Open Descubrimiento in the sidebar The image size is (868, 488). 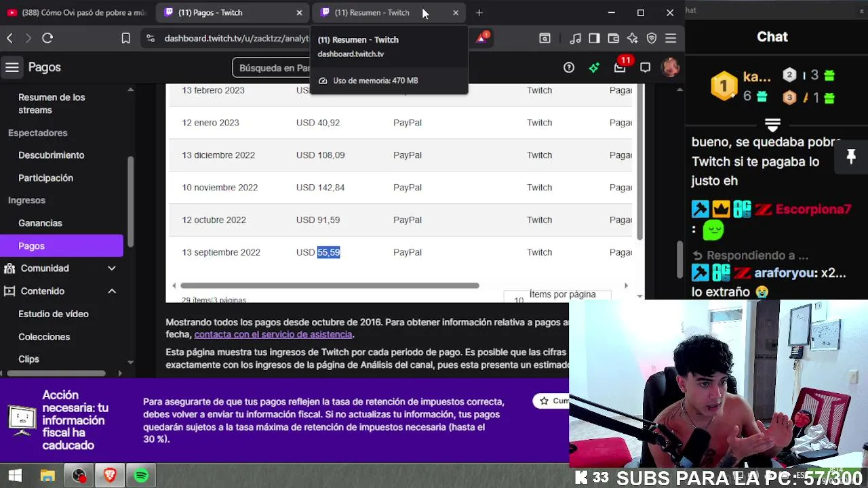[x=52, y=155]
